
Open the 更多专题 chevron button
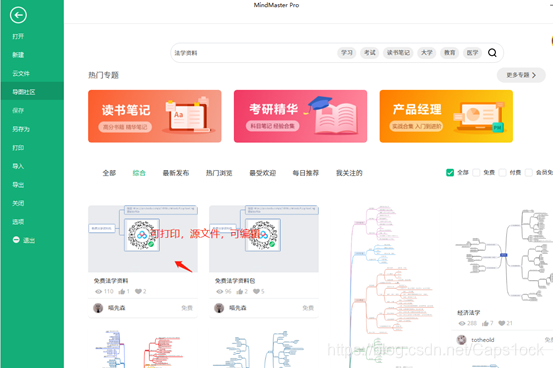tap(521, 75)
